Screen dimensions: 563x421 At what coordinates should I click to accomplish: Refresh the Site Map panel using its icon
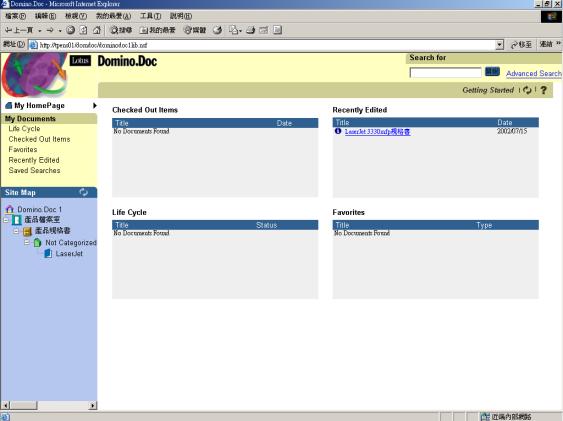tap(83, 192)
